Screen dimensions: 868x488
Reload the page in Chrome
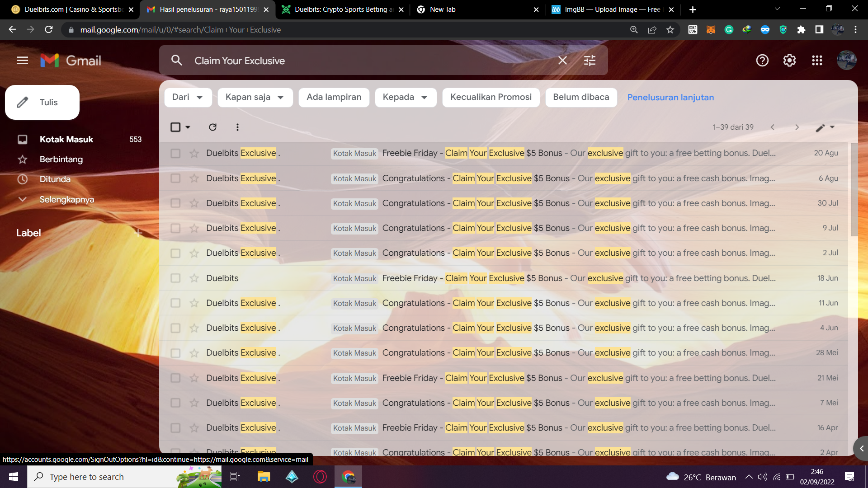49,30
